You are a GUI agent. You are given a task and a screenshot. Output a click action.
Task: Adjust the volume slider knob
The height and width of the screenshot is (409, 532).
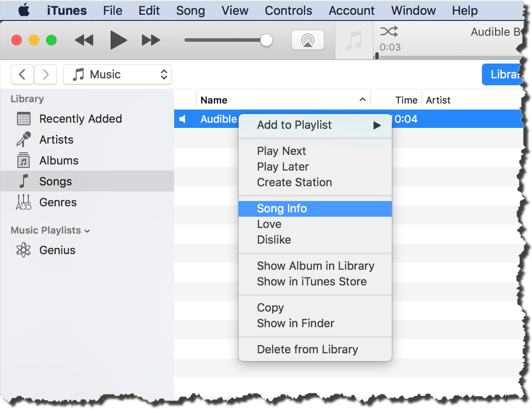coord(266,40)
